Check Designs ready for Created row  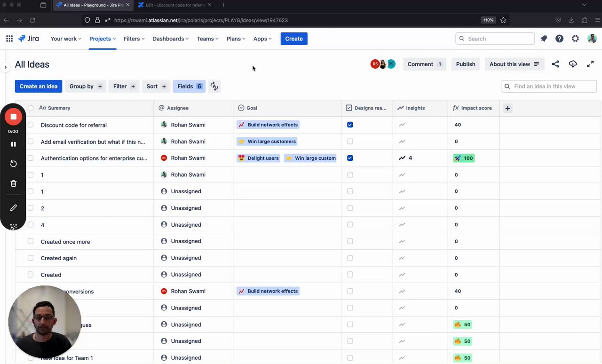pos(349,275)
